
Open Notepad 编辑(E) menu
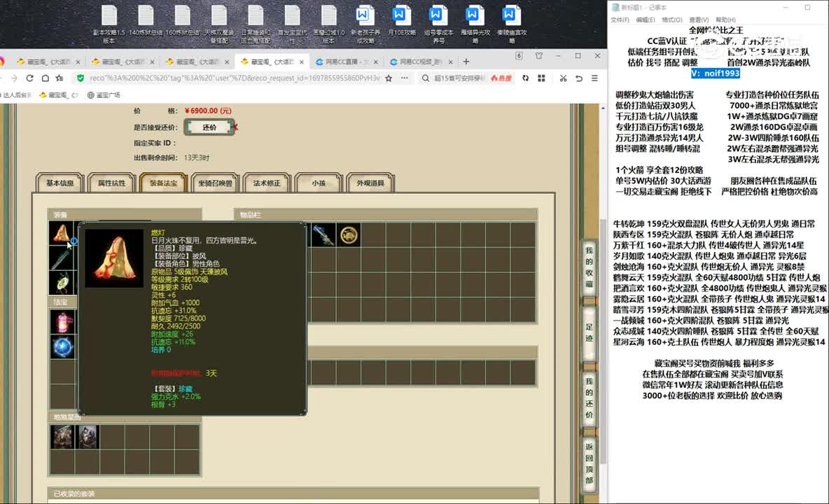click(646, 20)
